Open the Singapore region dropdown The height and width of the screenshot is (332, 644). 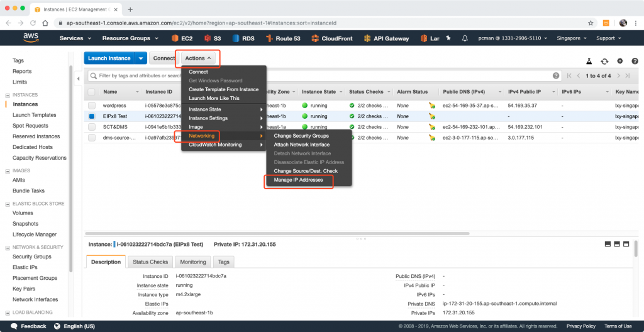(571, 38)
